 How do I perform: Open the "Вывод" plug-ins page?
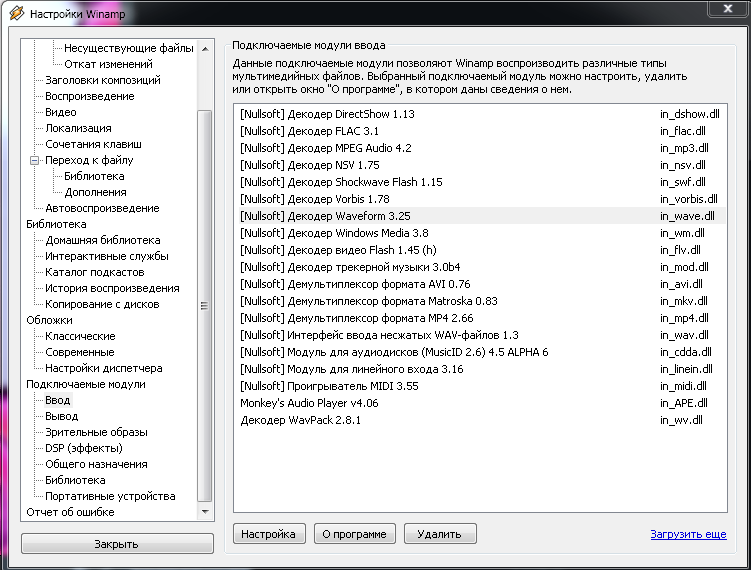pyautogui.click(x=61, y=417)
